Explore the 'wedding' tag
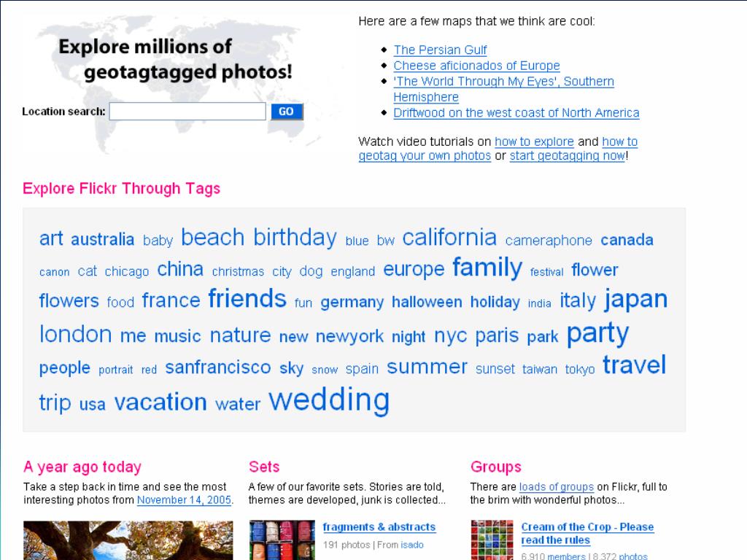Image resolution: width=747 pixels, height=560 pixels. point(329,400)
